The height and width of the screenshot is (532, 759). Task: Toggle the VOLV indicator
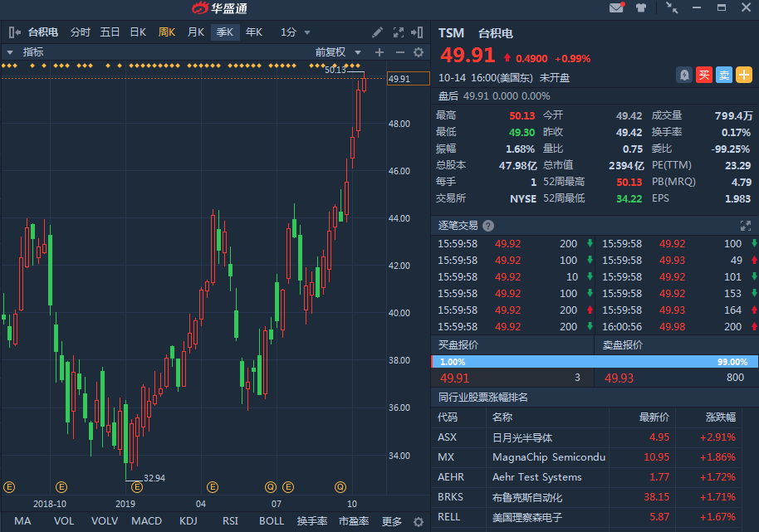pyautogui.click(x=105, y=521)
